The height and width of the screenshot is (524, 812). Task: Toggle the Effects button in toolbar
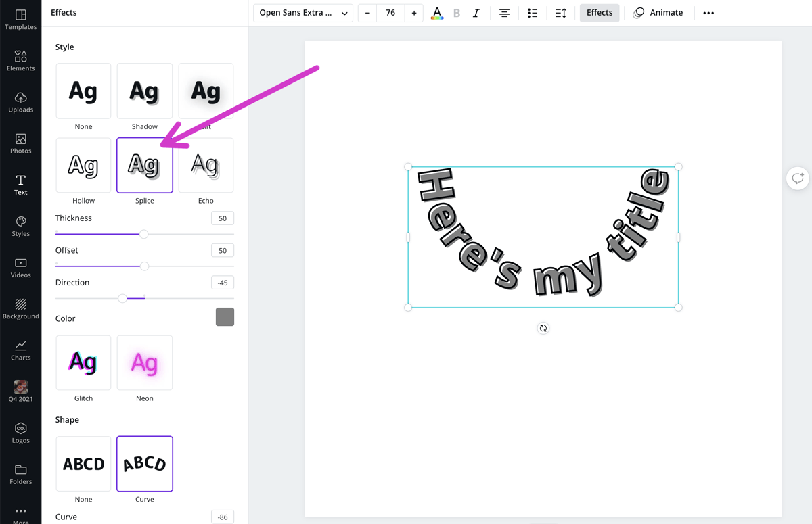pos(600,13)
